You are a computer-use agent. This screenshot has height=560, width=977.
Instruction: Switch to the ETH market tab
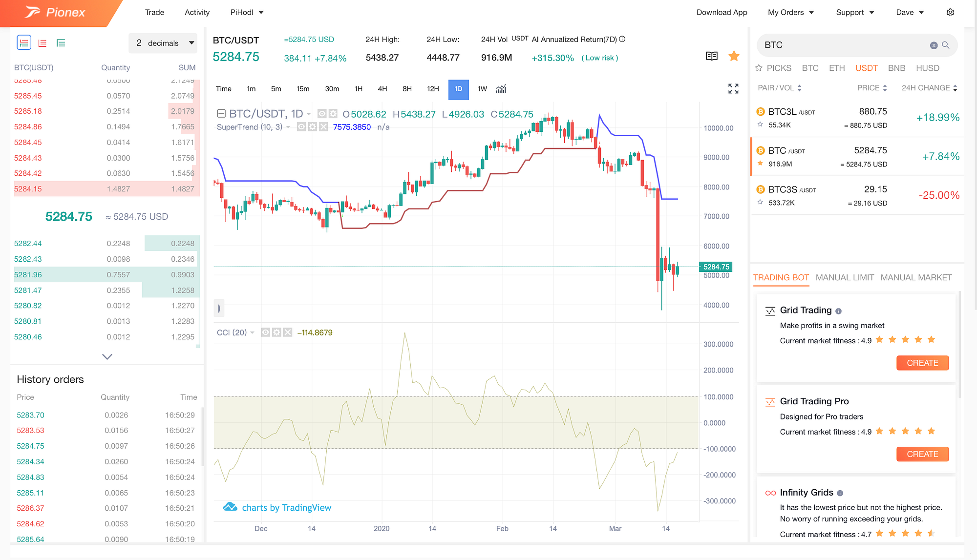click(x=837, y=68)
